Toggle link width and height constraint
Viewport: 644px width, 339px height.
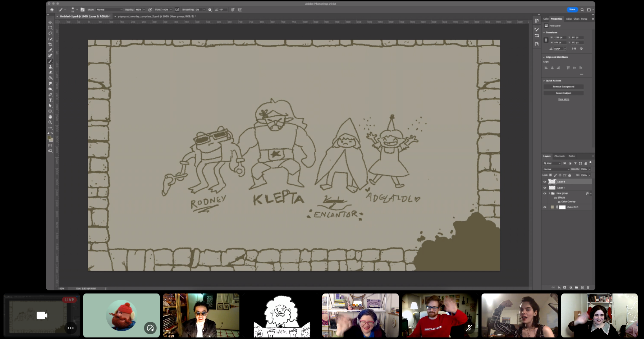pyautogui.click(x=546, y=40)
